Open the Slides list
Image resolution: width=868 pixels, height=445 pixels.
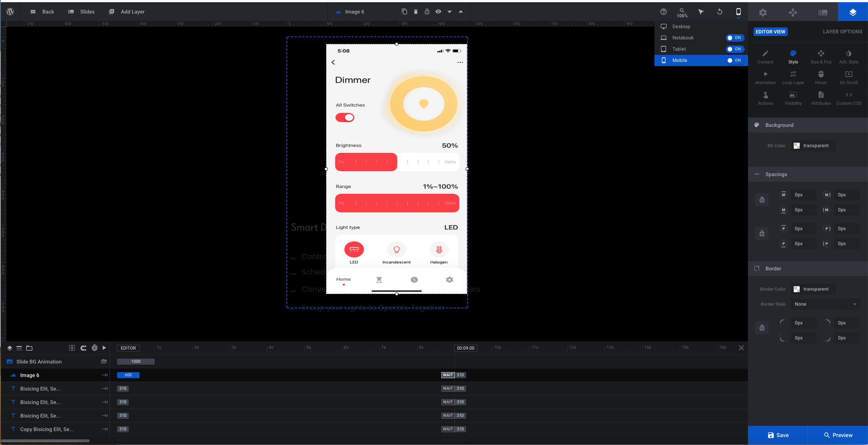(81, 12)
